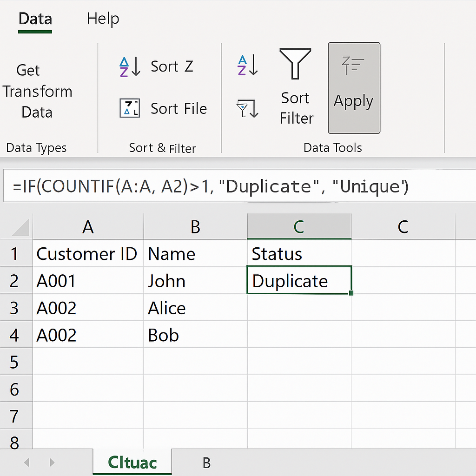
Task: Select the column A header
Action: click(x=88, y=227)
